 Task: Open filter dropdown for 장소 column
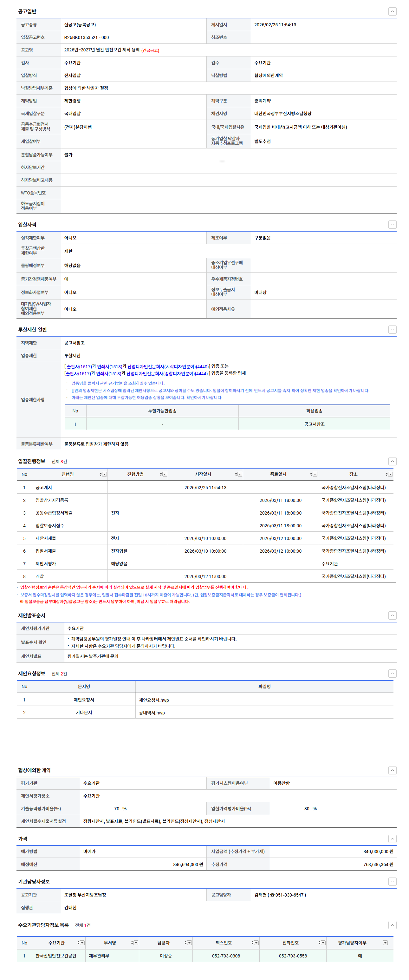(x=390, y=474)
